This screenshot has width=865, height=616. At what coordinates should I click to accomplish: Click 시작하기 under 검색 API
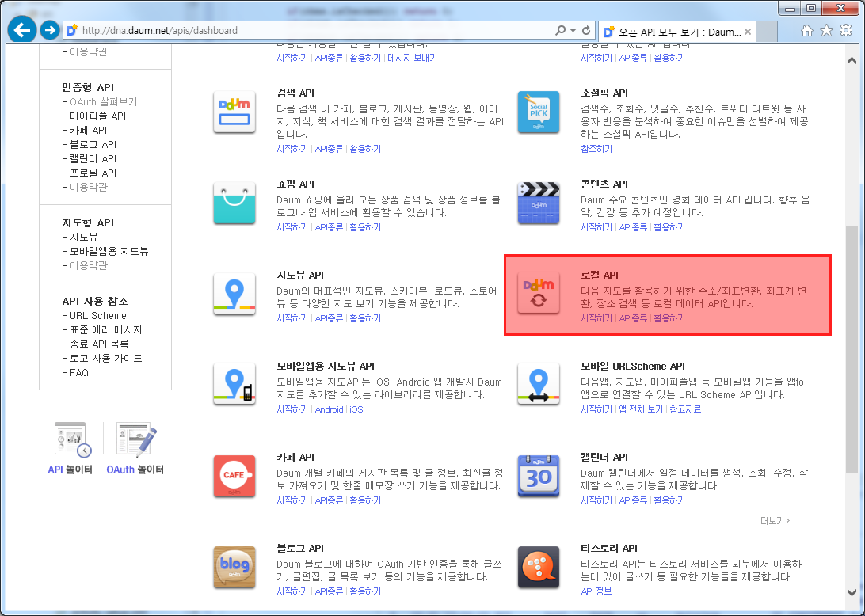coord(292,149)
